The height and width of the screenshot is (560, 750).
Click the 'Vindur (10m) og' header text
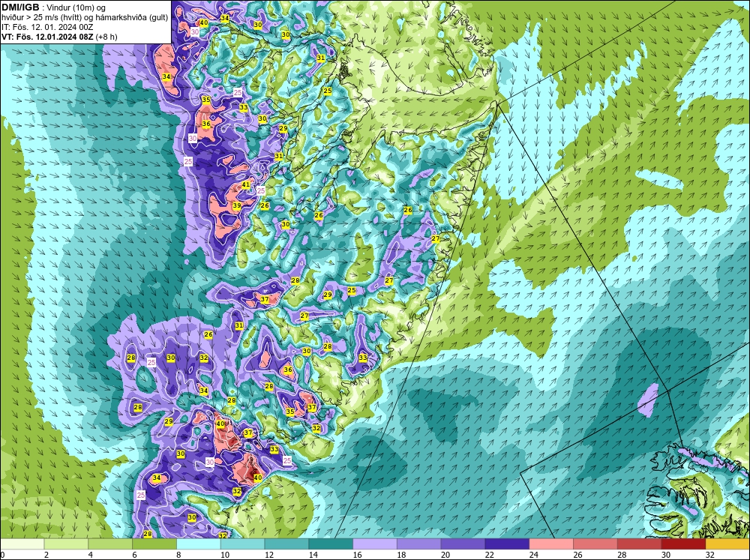(x=74, y=7)
